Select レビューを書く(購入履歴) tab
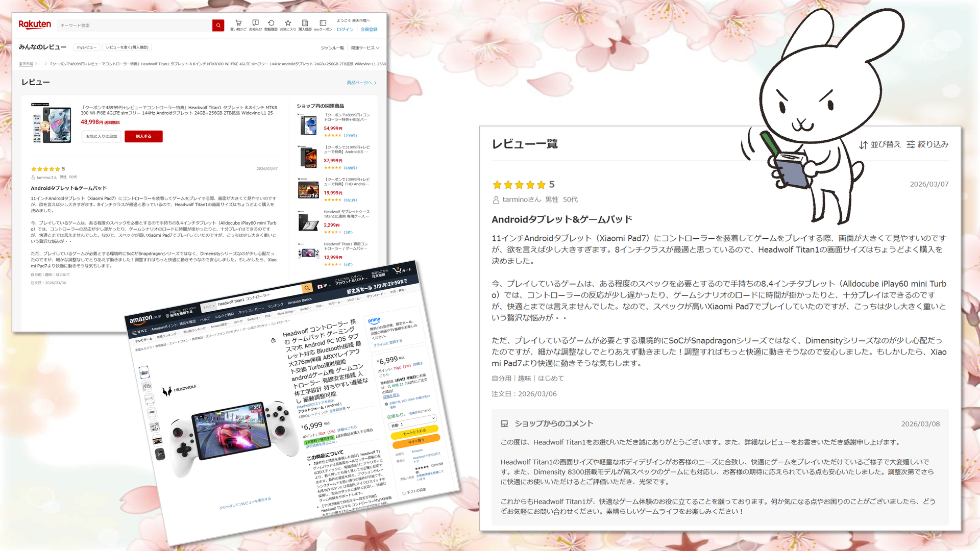Screen dimensions: 980x551 (127, 47)
